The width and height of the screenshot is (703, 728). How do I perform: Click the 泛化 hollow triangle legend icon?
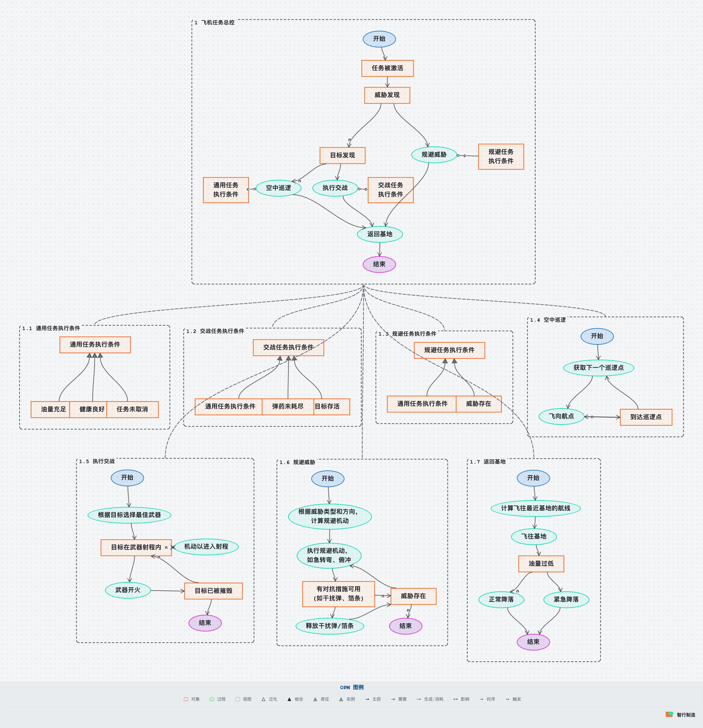point(263,699)
